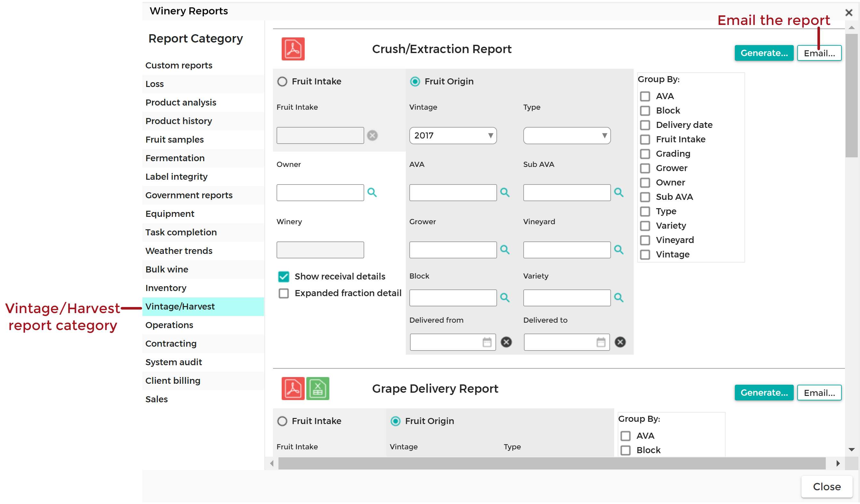
Task: Open the Sub AVA lookup magnifier
Action: pos(618,193)
